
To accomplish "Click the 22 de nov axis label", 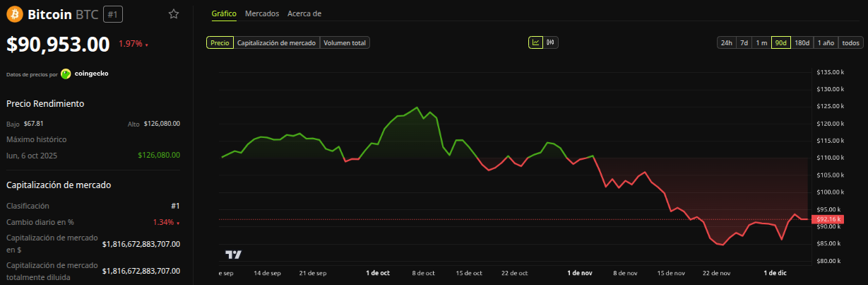I will point(716,272).
